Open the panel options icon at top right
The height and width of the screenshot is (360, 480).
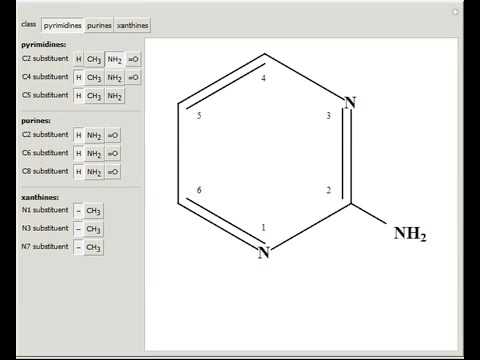[x=455, y=12]
